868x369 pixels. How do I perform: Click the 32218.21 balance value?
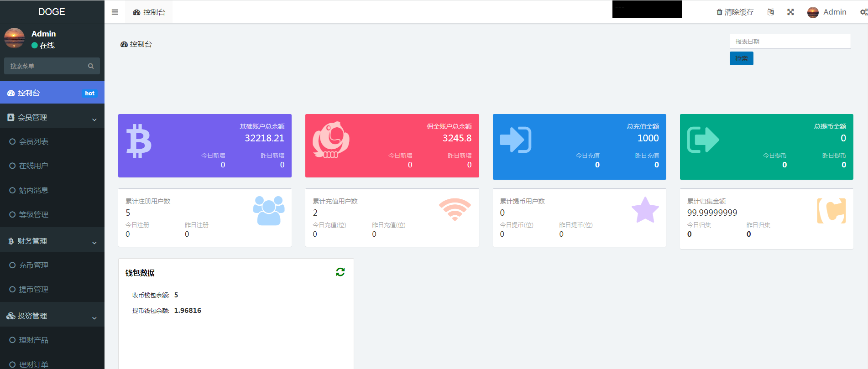[265, 138]
